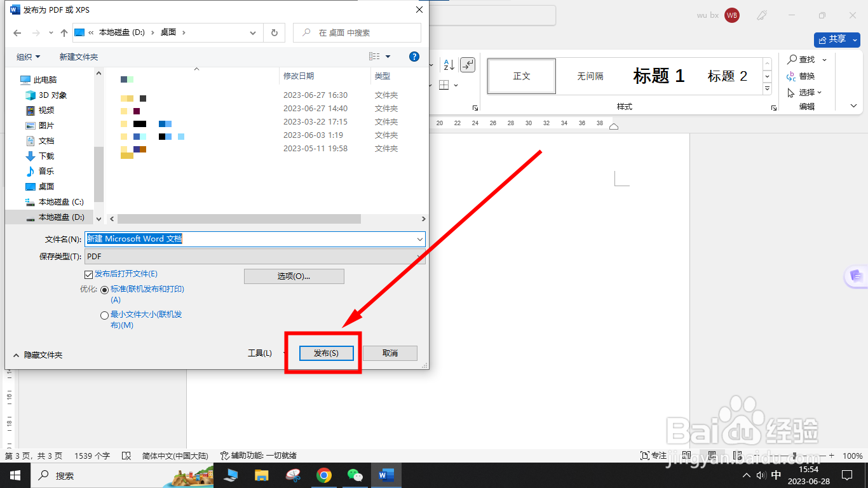Click the coming-soon megaphone icon in Word
Screen dimensions: 868x488
[763, 15]
